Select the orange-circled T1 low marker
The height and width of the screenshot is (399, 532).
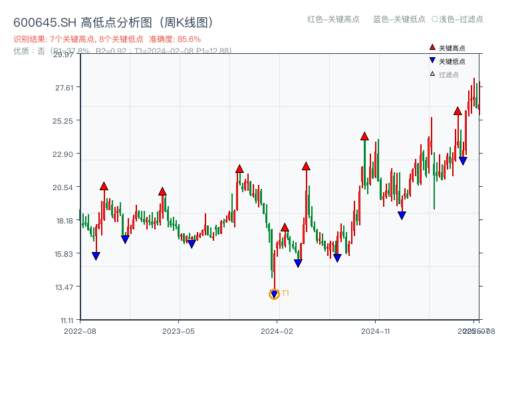[274, 294]
